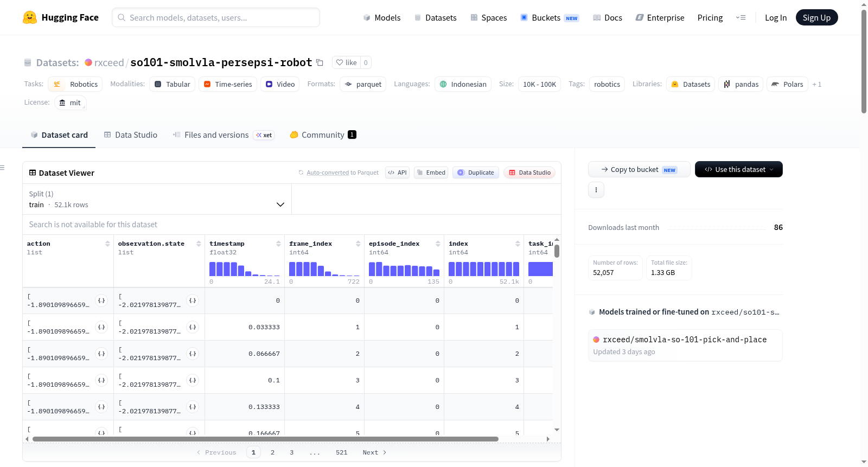868x467 pixels.
Task: Click the frame_index histogram chart
Action: tap(324, 269)
